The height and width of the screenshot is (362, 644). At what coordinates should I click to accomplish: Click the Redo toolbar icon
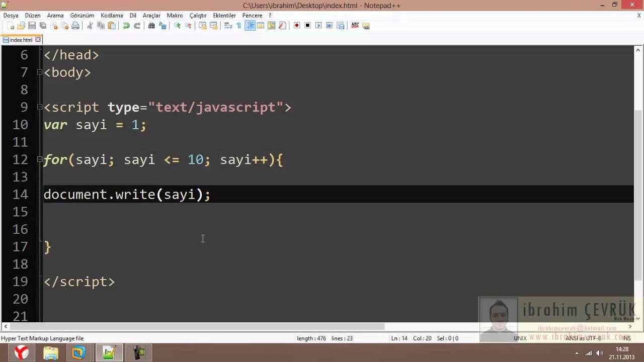137,26
